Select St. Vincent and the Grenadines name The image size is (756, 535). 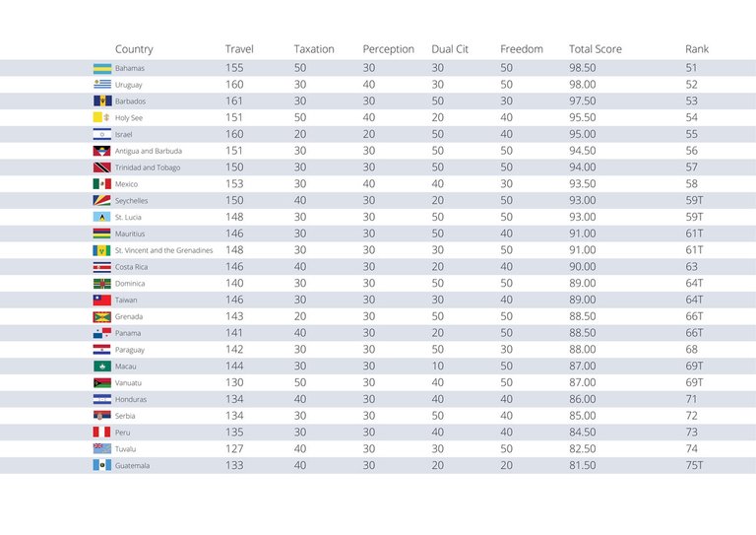[x=163, y=250]
